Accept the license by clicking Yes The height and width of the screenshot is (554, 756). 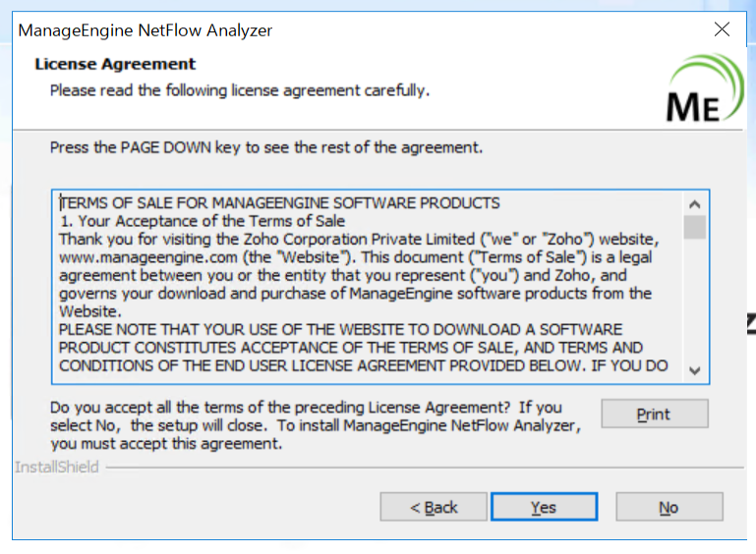tap(544, 507)
